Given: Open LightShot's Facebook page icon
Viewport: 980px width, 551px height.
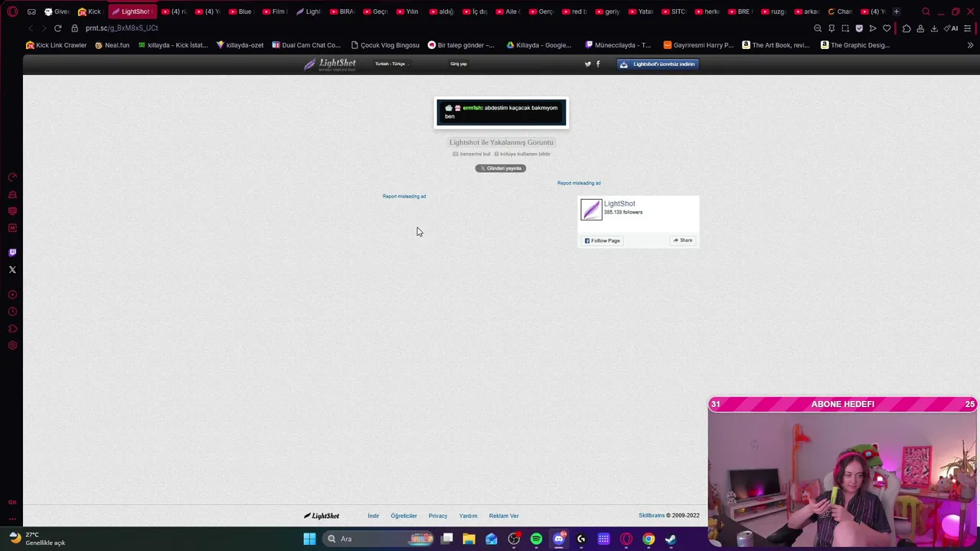Looking at the screenshot, I should tap(598, 64).
